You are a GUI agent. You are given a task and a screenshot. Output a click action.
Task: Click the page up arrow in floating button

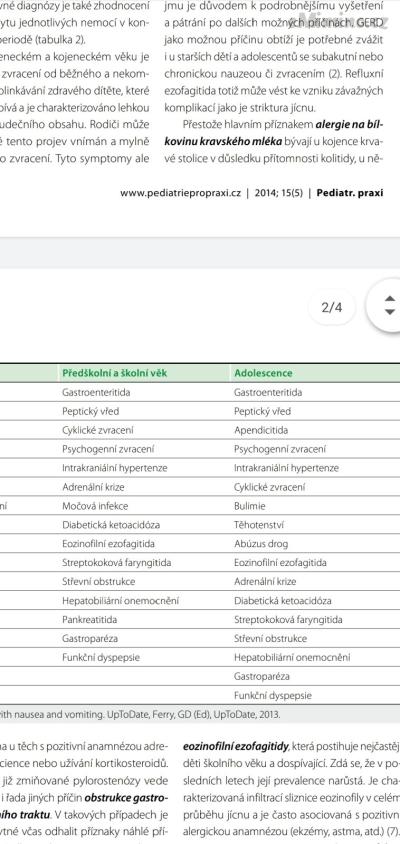click(390, 299)
